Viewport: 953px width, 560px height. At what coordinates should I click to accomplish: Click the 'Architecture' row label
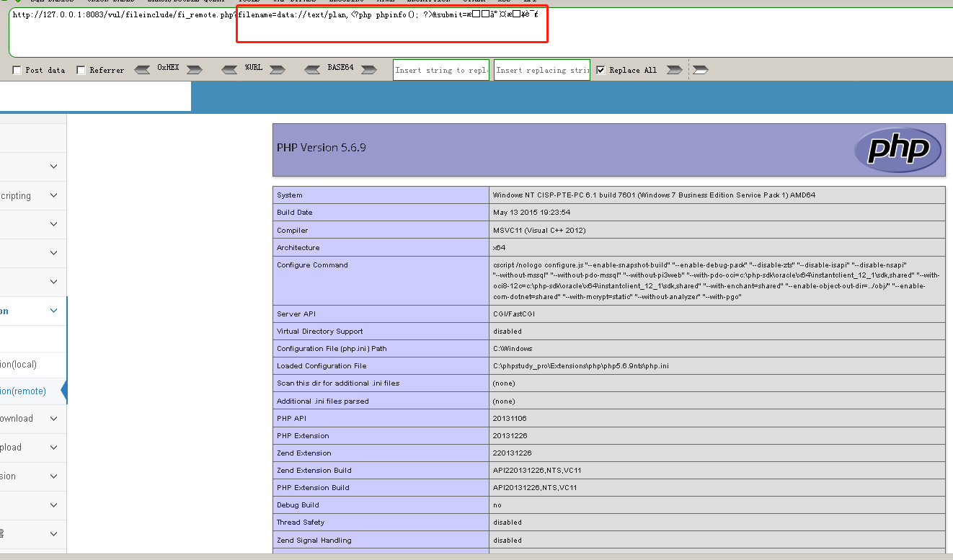click(298, 248)
